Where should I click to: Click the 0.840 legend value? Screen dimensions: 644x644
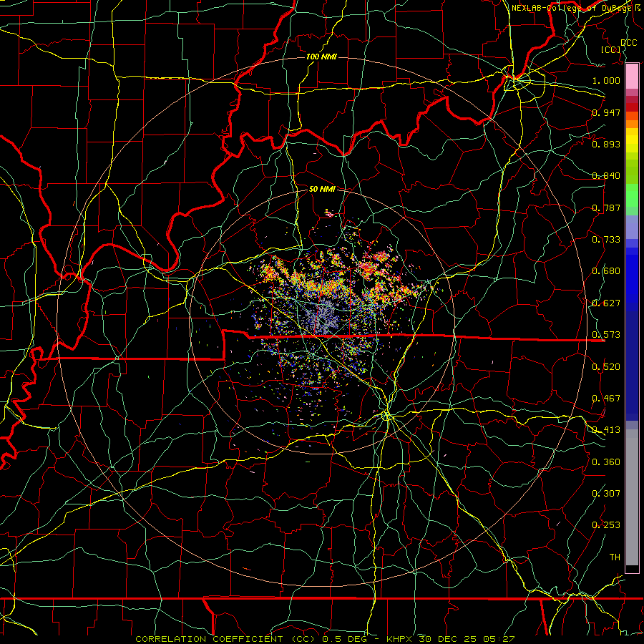[606, 176]
